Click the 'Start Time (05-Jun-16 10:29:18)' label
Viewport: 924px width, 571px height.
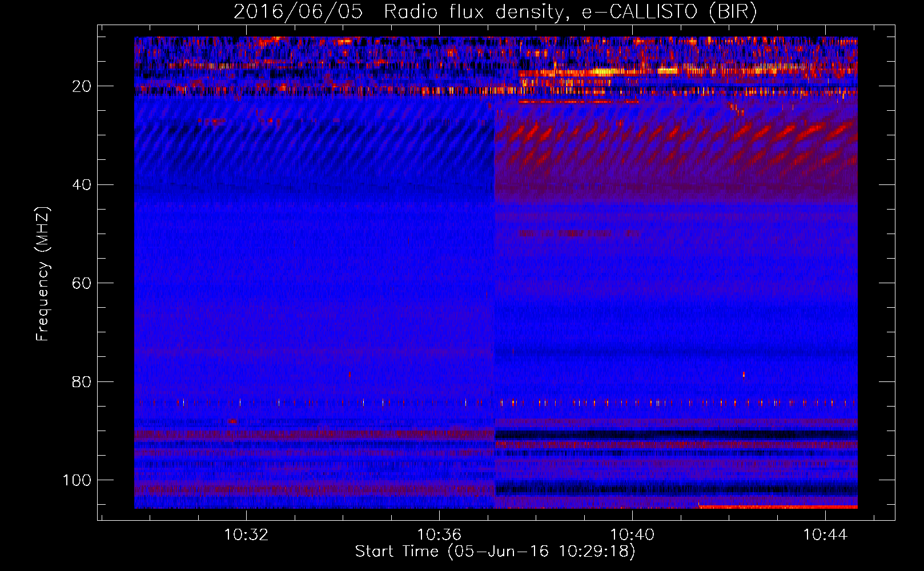pyautogui.click(x=495, y=552)
